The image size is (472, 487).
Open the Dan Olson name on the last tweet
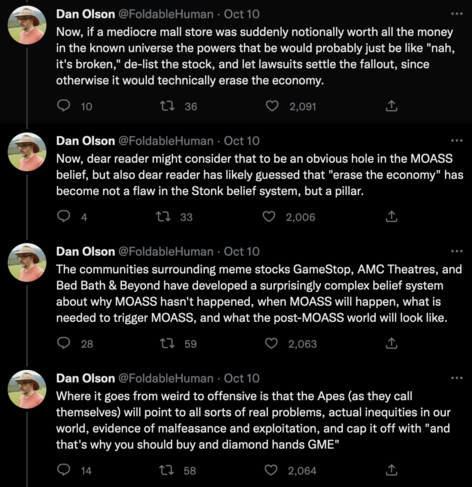(85, 378)
